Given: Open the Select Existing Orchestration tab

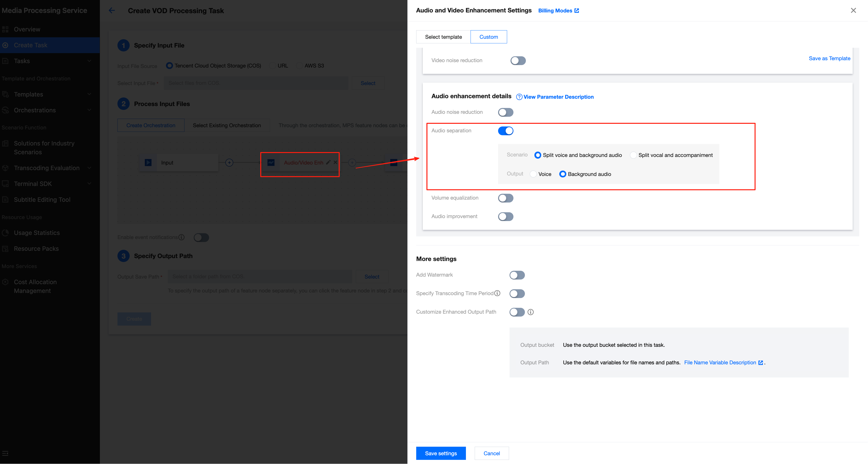Looking at the screenshot, I should click(x=227, y=125).
